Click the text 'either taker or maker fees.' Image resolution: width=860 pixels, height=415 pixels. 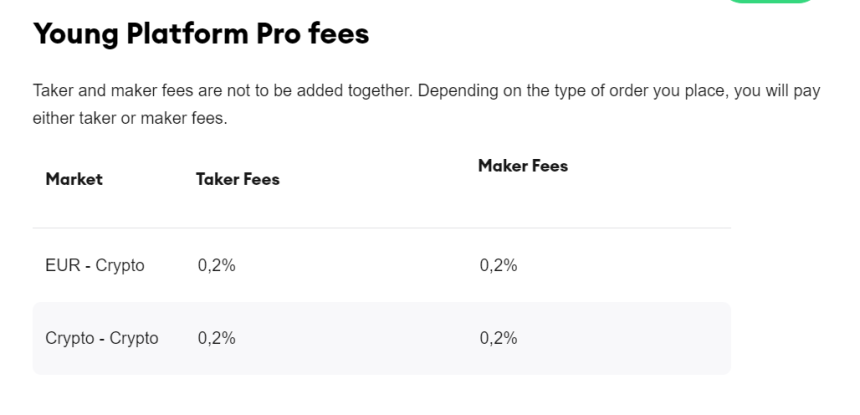click(x=130, y=119)
